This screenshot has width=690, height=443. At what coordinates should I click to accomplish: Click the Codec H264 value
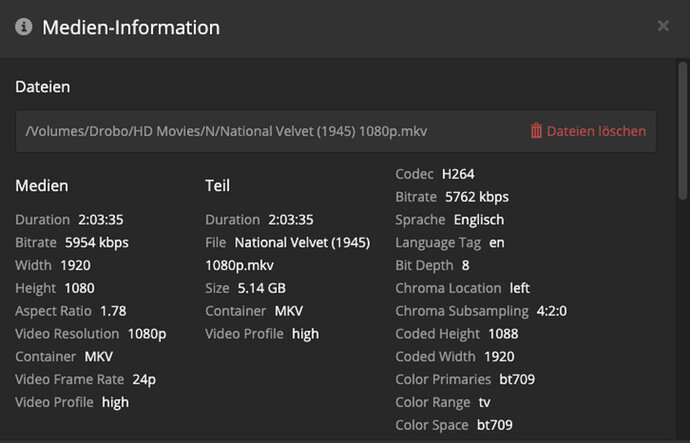pyautogui.click(x=458, y=174)
